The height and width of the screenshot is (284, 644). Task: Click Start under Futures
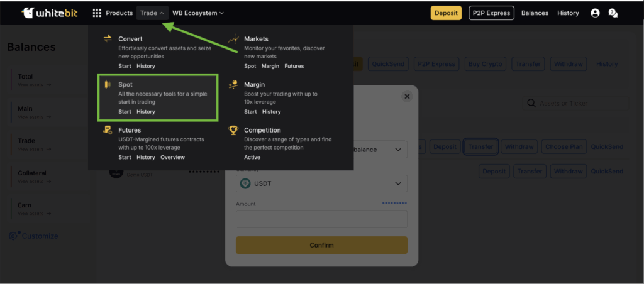[125, 157]
